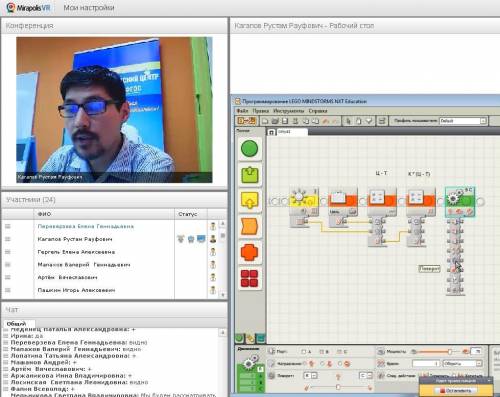Open the left motor steering dropdown
500x397 pixels.
[310, 376]
